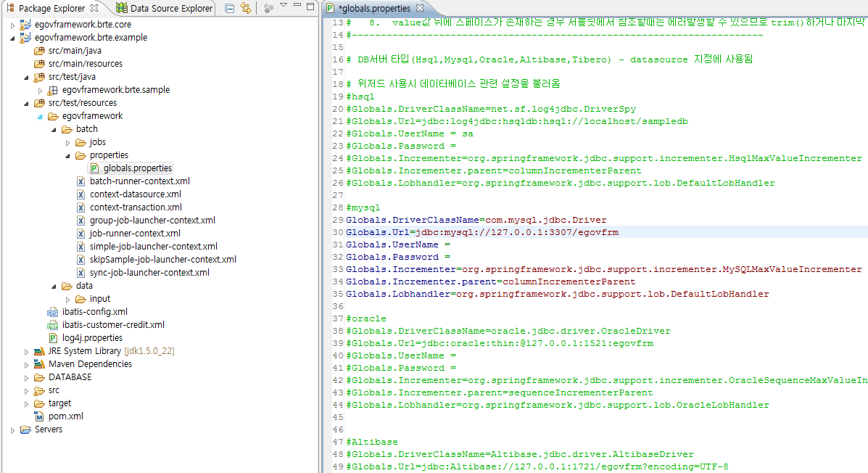This screenshot has width=868, height=473.
Task: Click the ibatis-config.xml file icon
Action: coord(53,312)
